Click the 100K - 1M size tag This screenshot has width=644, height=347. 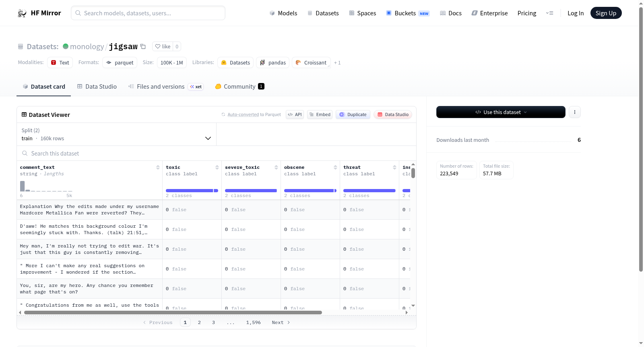point(172,62)
